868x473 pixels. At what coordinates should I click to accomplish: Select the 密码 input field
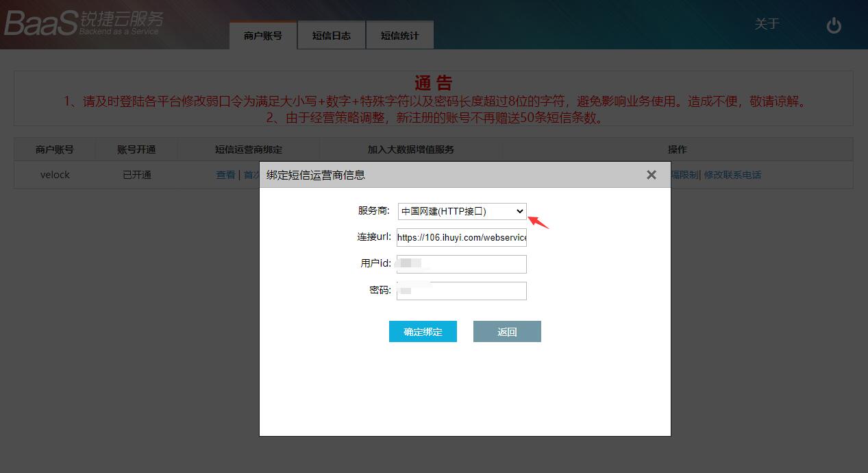click(x=462, y=291)
